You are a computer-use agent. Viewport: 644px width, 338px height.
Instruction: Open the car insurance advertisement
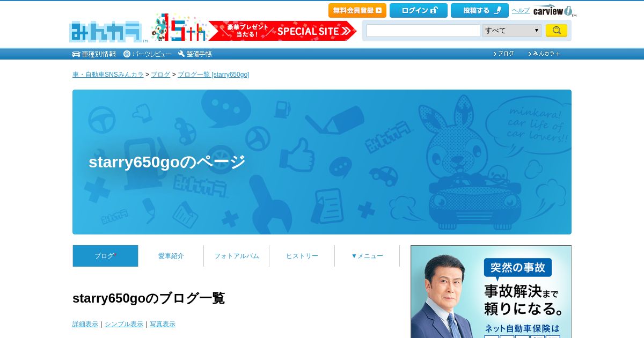[491, 292]
